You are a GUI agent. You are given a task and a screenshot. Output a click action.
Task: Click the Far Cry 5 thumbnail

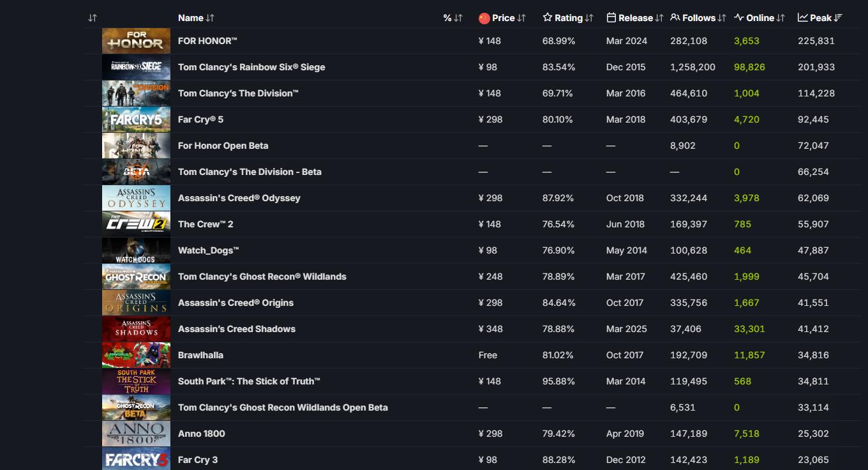coord(136,119)
